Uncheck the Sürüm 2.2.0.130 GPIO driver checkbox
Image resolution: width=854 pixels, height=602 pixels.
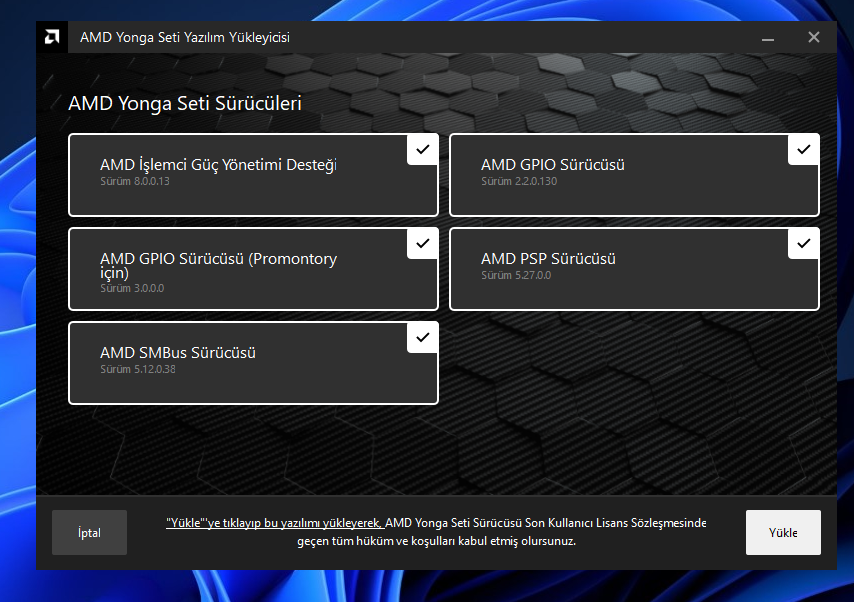(x=803, y=149)
